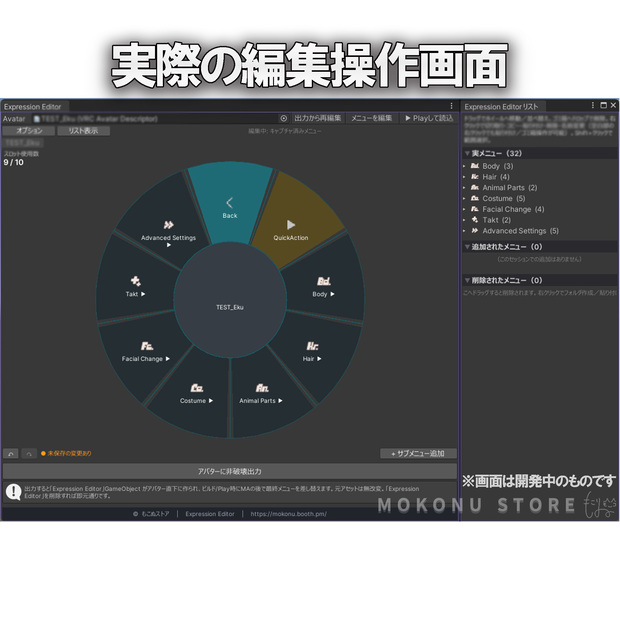The width and height of the screenshot is (620, 620).
Task: Open the Animal Parts icon in the wheel
Action: pyautogui.click(x=261, y=388)
